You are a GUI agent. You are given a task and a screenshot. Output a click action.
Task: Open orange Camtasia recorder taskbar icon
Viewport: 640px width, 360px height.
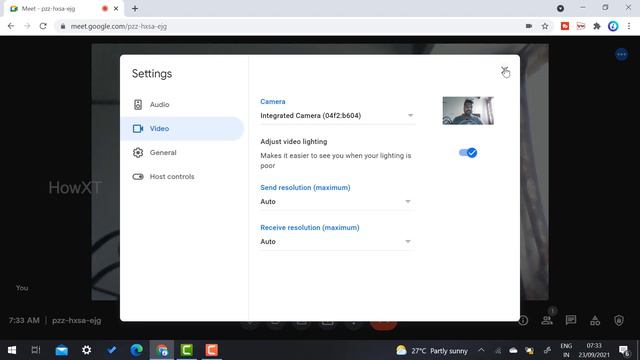211,350
